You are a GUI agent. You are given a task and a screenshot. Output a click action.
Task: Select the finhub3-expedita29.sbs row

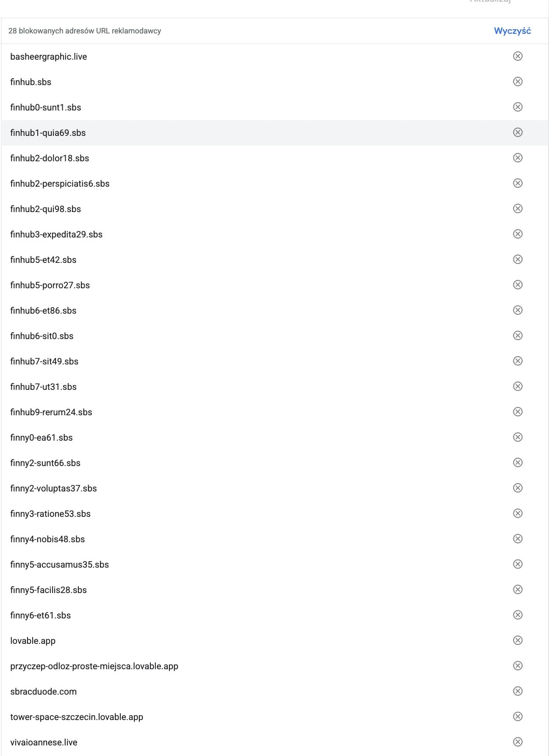275,235
